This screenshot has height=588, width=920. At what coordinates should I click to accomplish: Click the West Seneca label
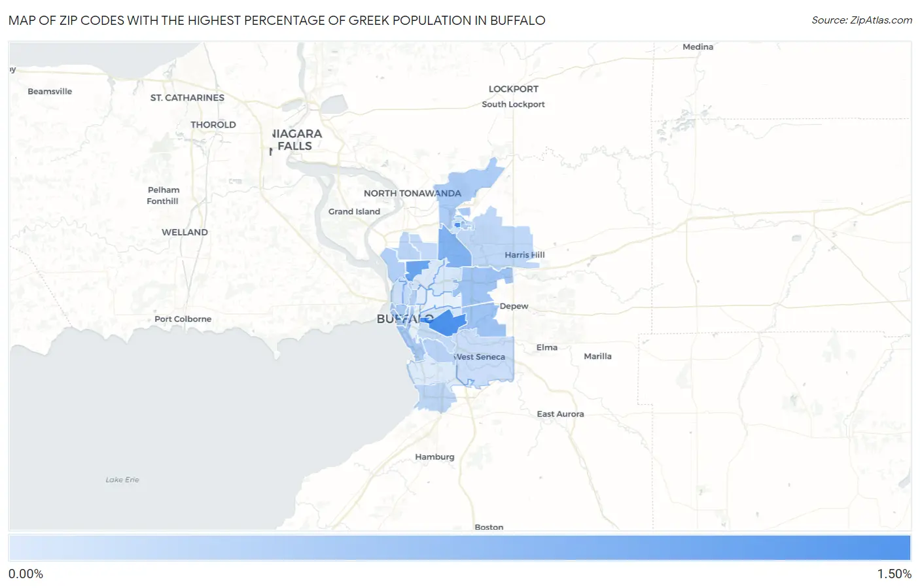tap(480, 357)
